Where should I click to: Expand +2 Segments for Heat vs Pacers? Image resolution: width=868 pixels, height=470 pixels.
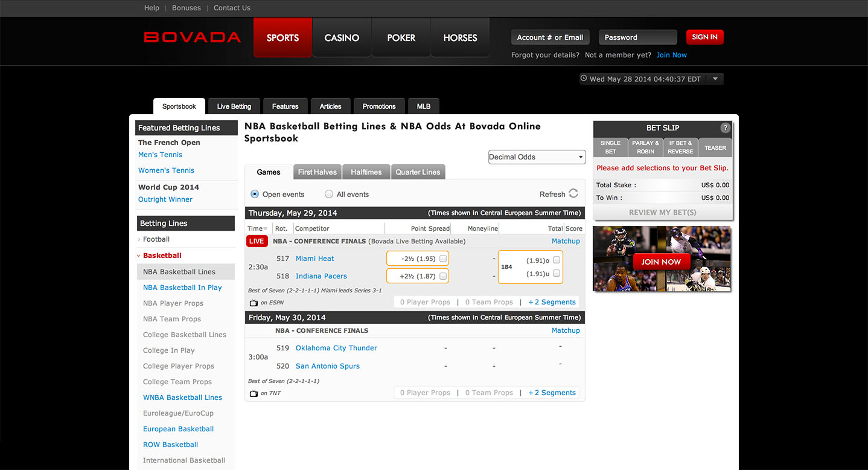click(x=552, y=302)
